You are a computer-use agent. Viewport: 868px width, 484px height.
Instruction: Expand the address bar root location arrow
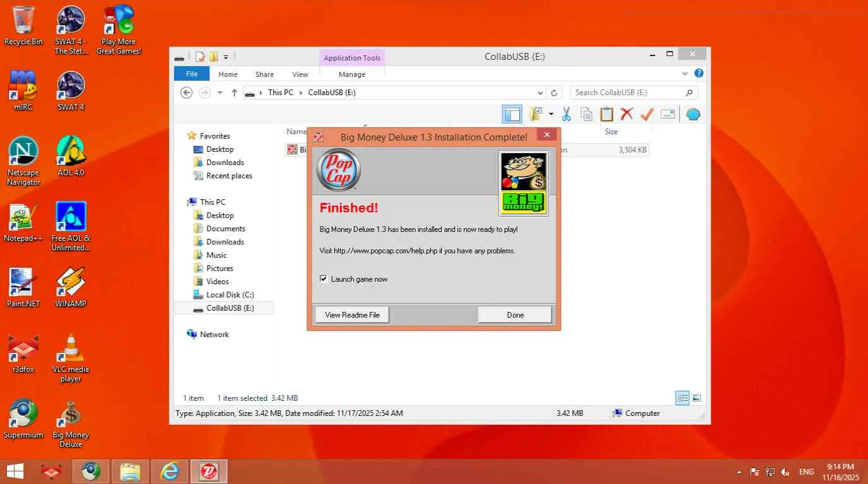tap(261, 93)
